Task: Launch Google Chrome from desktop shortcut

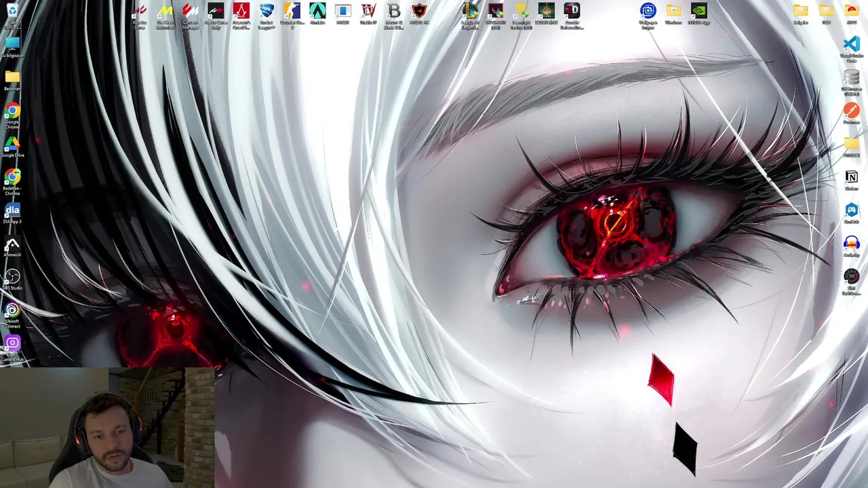Action: 12,116
